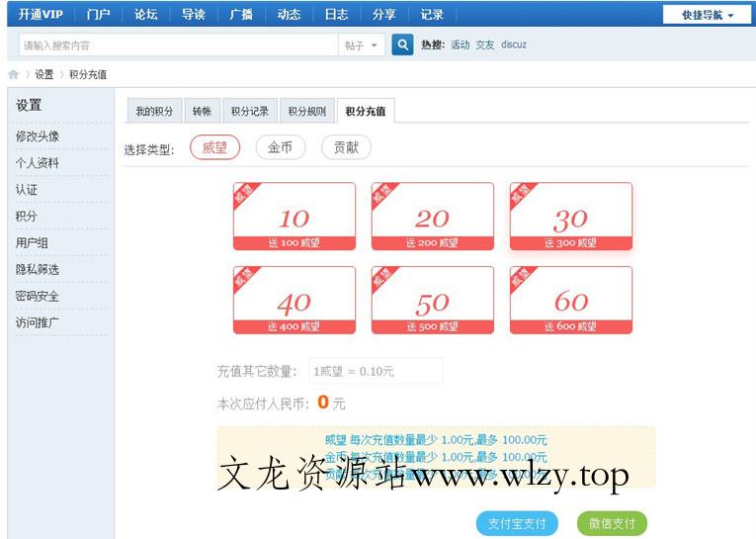Click hot search link 交友

pyautogui.click(x=485, y=45)
